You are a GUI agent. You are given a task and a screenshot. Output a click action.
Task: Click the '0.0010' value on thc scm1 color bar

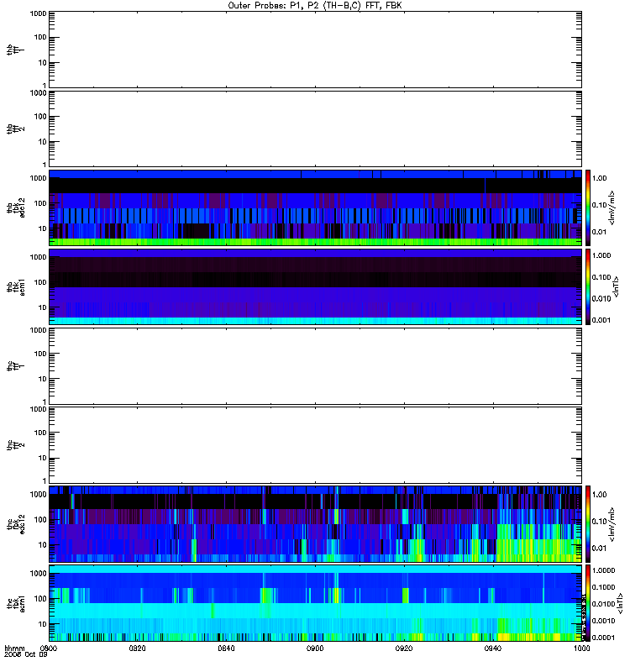(x=603, y=621)
